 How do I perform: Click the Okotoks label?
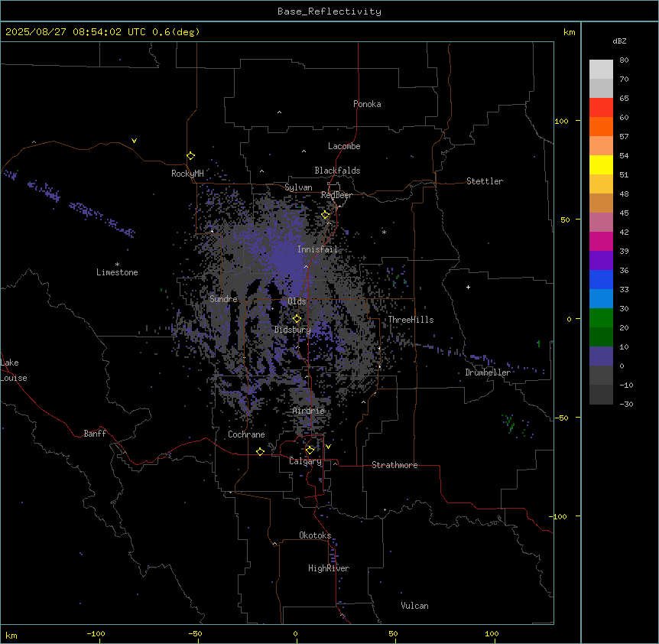(x=315, y=535)
